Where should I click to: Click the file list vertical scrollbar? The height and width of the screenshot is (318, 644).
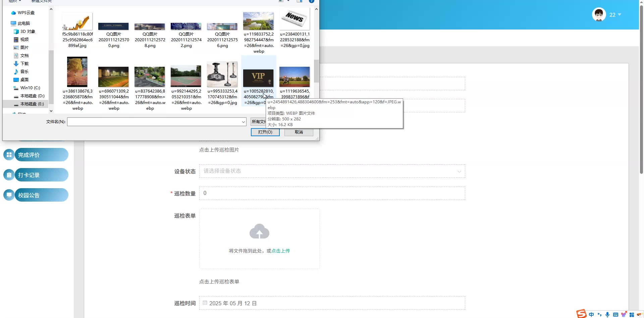[x=316, y=71]
